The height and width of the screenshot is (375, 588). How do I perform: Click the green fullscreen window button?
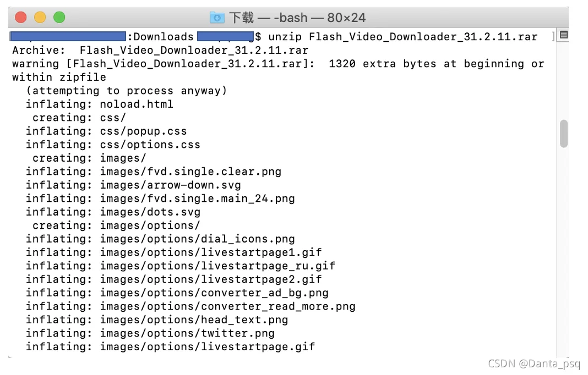(x=59, y=17)
